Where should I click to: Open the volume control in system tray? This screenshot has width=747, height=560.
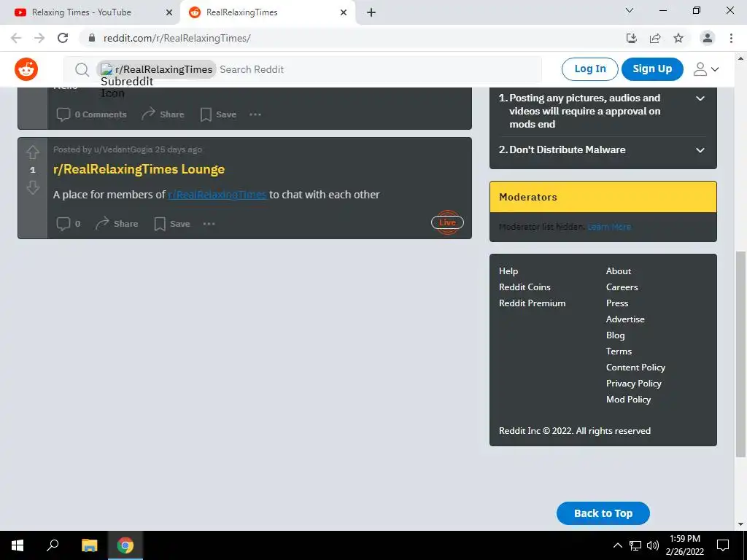(653, 545)
